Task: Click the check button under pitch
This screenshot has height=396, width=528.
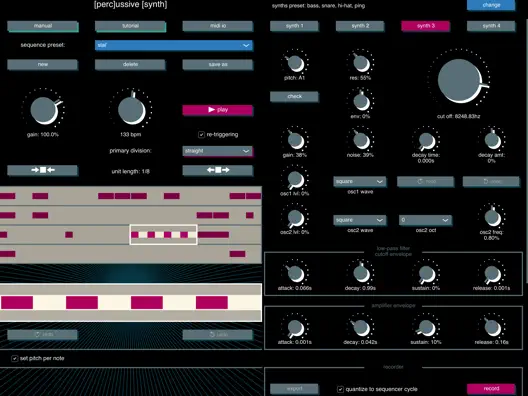Action: pyautogui.click(x=294, y=97)
